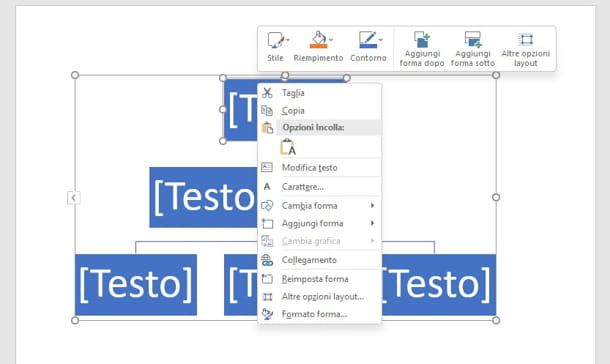610x364 pixels.
Task: Open the Carattere... font dialog entry
Action: 319,187
